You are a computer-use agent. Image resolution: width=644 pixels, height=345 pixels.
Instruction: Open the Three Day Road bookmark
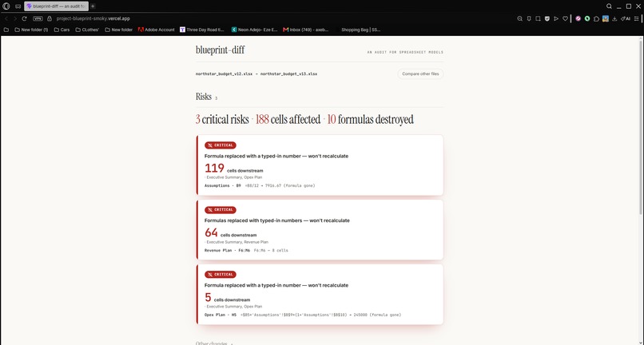(202, 30)
